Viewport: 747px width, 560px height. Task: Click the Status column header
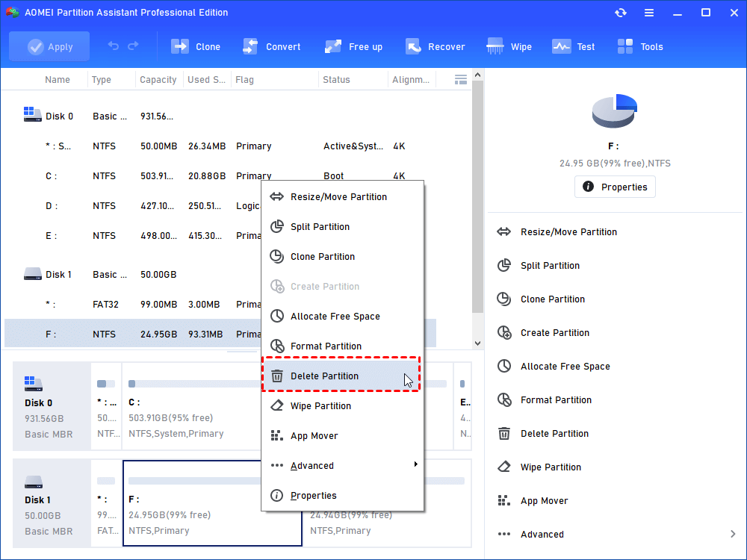(353, 80)
